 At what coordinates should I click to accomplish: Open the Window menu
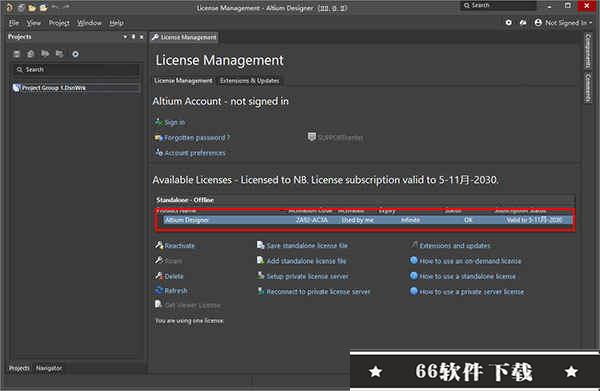(x=89, y=23)
